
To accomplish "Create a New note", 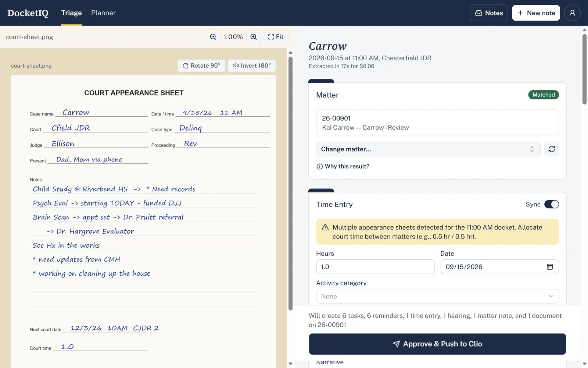I will (x=536, y=13).
